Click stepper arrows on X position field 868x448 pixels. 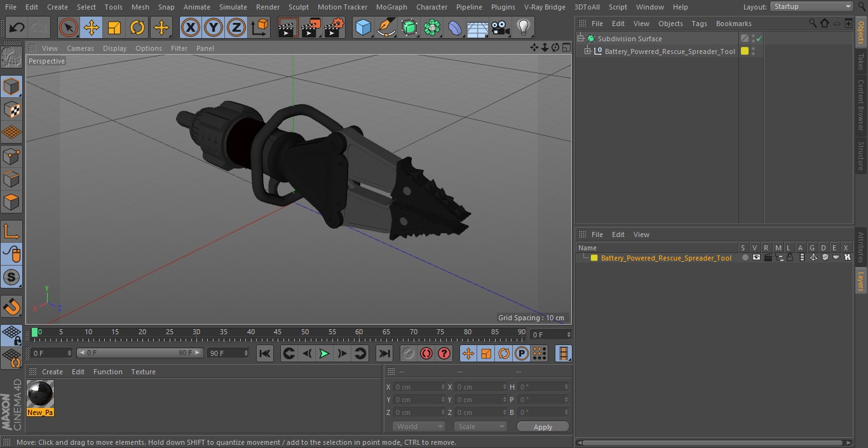coord(443,387)
